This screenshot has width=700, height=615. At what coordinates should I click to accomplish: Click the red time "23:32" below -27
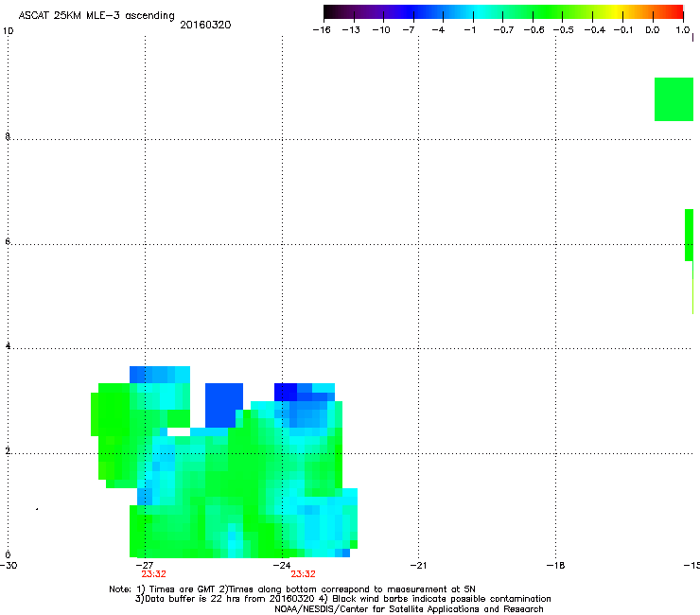(153, 574)
